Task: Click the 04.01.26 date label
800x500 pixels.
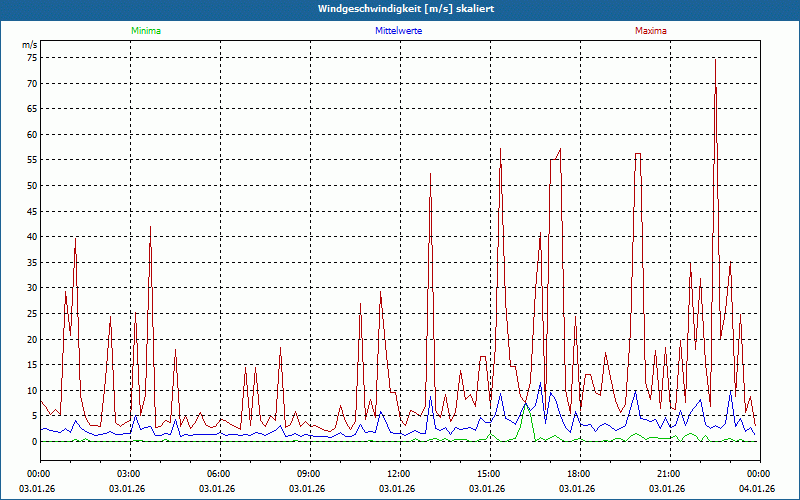Action: coord(757,489)
